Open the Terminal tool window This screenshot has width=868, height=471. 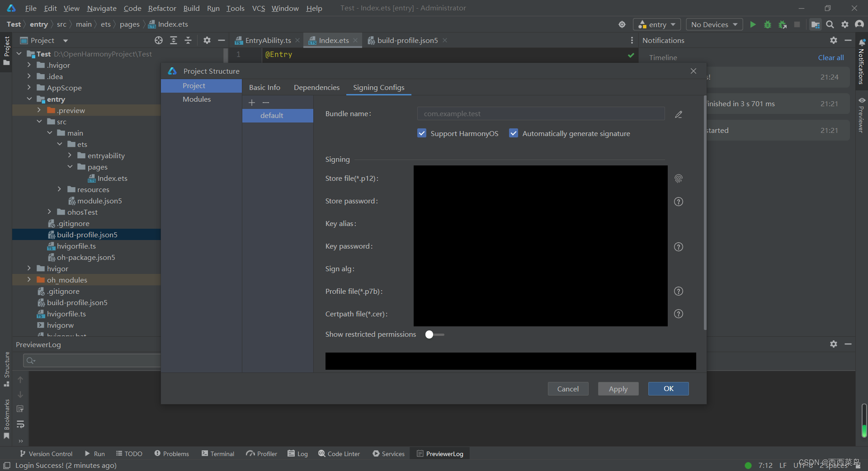coord(218,453)
